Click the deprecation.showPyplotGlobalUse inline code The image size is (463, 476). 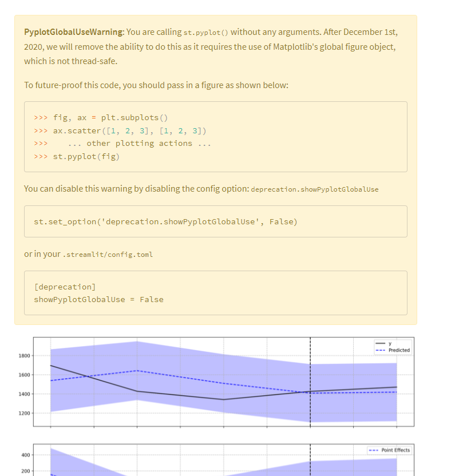click(x=315, y=189)
